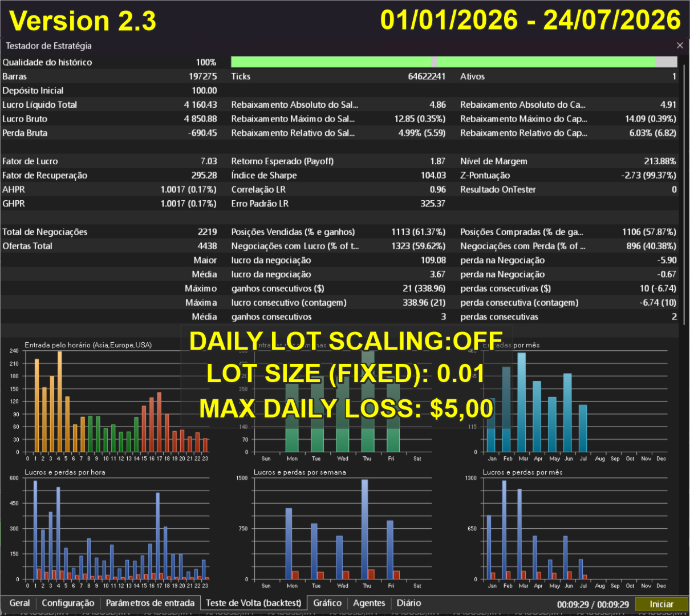690x616 pixels.
Task: Click the Iniciar button
Action: tap(661, 604)
